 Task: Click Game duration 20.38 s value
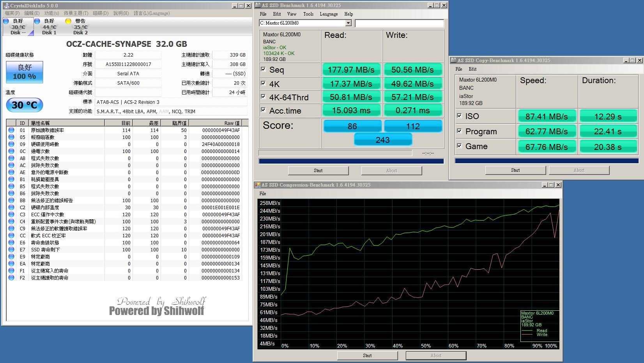pos(608,147)
